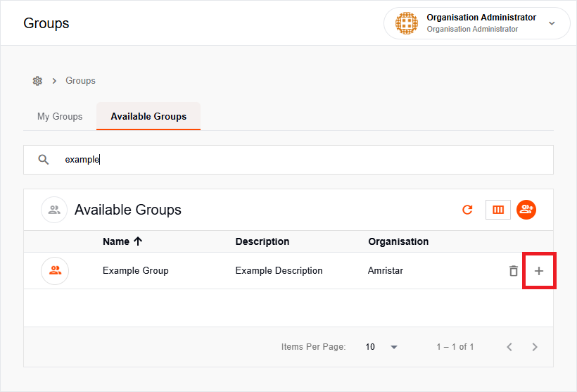Viewport: 577px width, 392px height.
Task: Open the column chooser button
Action: (x=498, y=210)
